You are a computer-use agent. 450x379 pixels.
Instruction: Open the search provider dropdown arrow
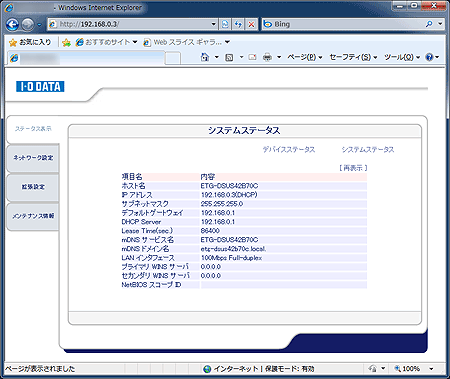tap(440, 24)
